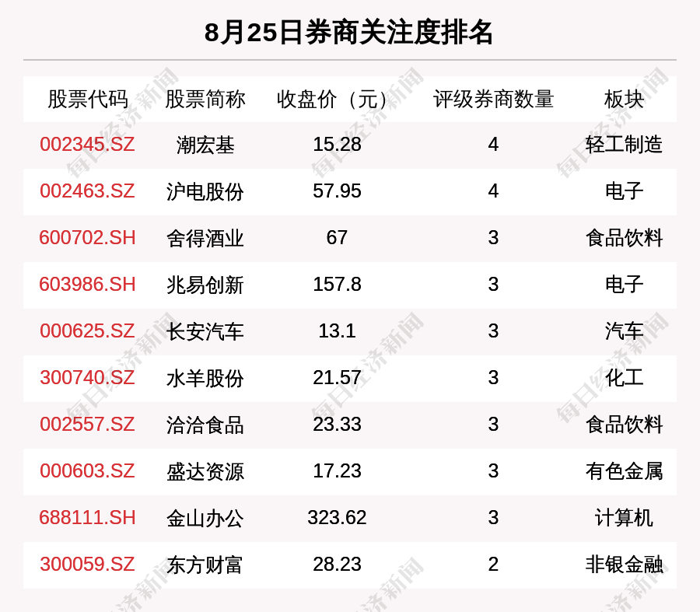
Task: Click broker count 3 in 舍得酒业 row
Action: click(x=493, y=237)
